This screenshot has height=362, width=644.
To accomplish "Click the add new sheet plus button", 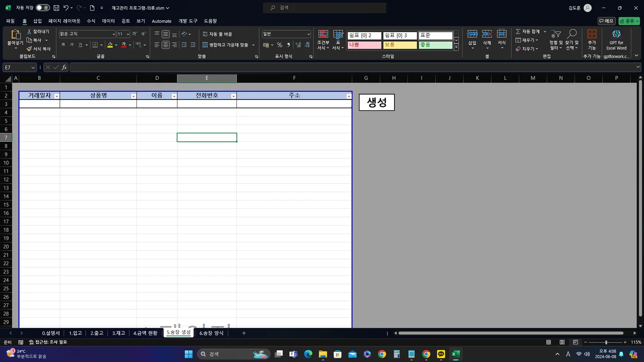I will (244, 333).
